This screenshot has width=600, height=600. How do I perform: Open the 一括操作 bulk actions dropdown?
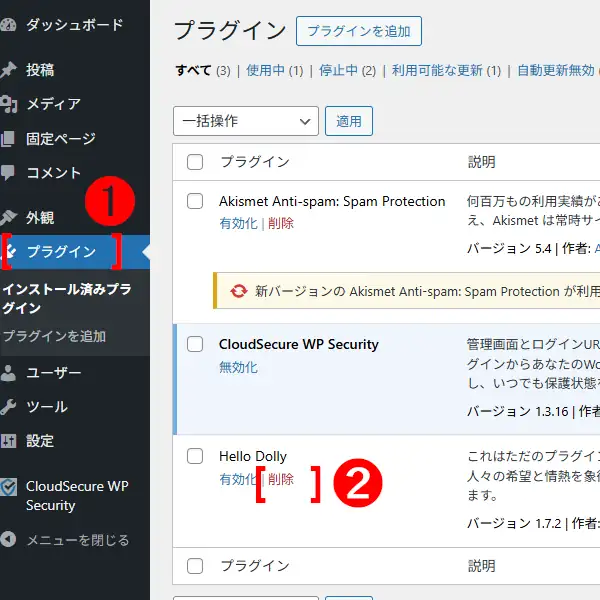pos(246,121)
